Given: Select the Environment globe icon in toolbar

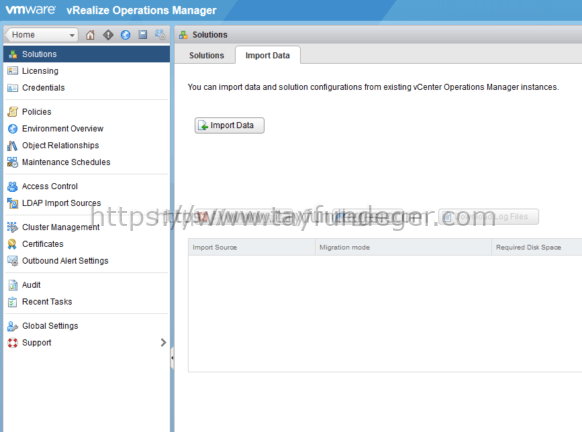Looking at the screenshot, I should [x=125, y=35].
